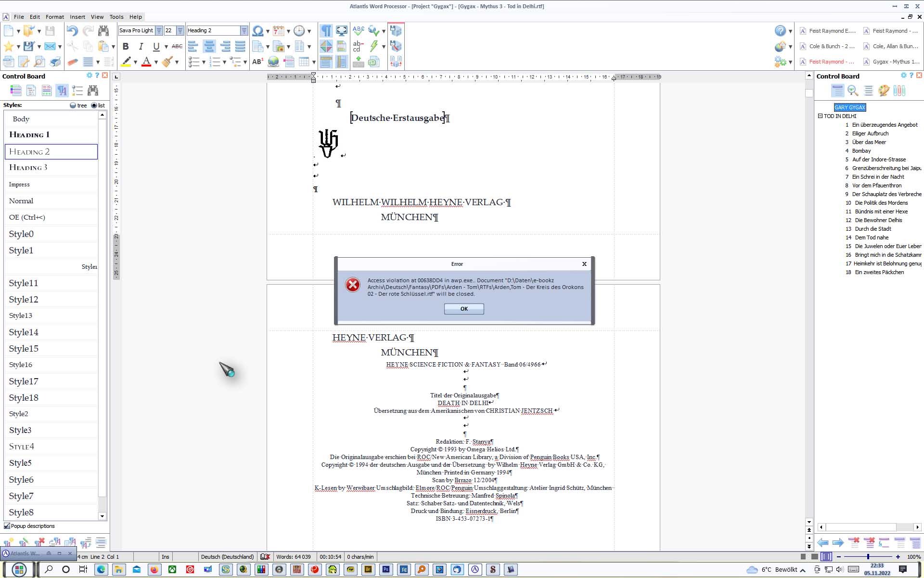Viewport: 924px width, 578px height.
Task: Click the spellcheck ABC icon
Action: click(x=359, y=30)
